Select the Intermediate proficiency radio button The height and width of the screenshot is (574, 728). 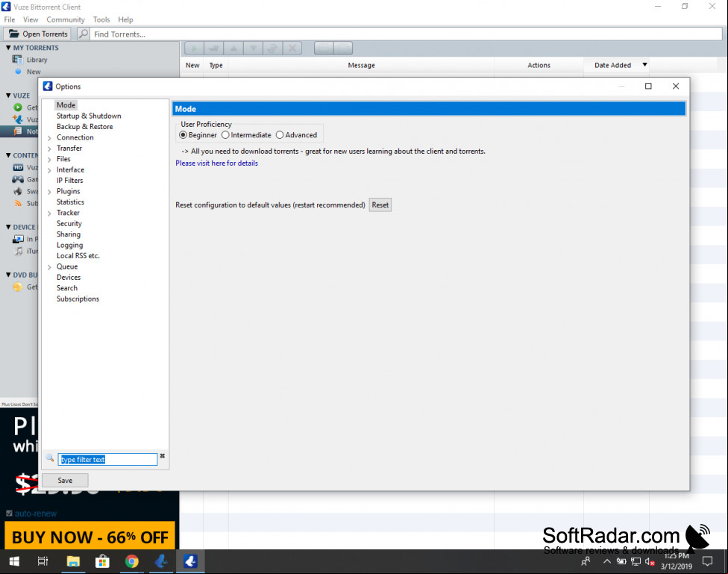pos(225,135)
